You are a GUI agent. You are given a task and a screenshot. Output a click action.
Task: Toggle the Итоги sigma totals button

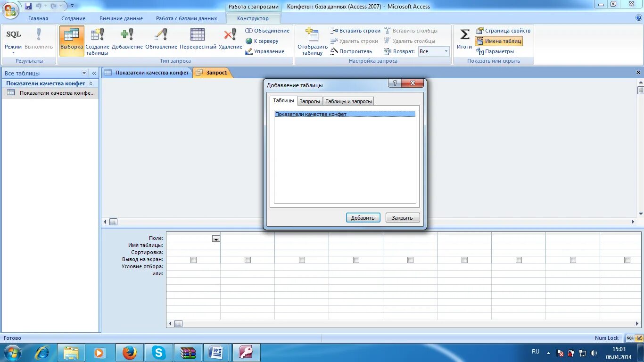[464, 39]
